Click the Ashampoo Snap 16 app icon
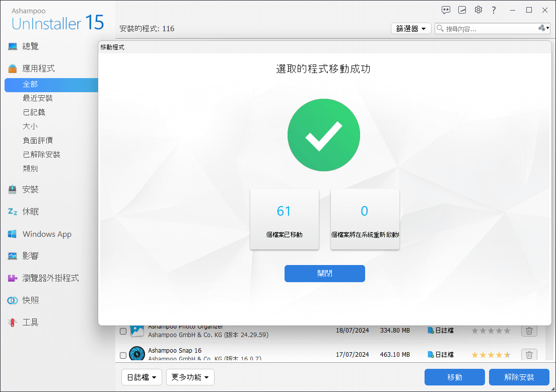 coord(137,354)
